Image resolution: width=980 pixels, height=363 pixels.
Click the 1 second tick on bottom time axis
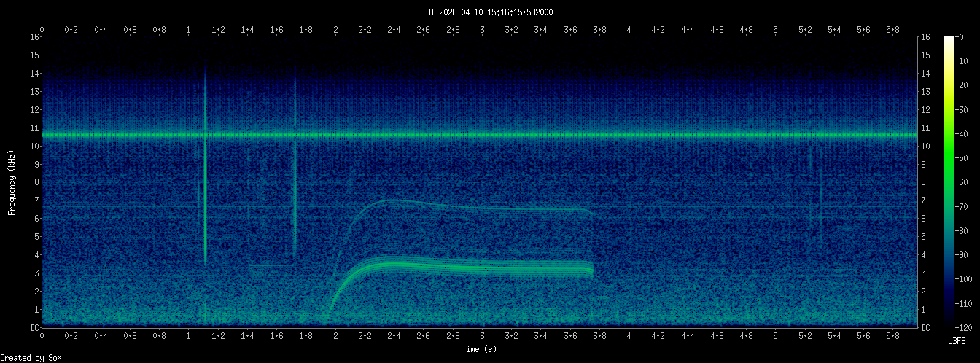(x=189, y=336)
